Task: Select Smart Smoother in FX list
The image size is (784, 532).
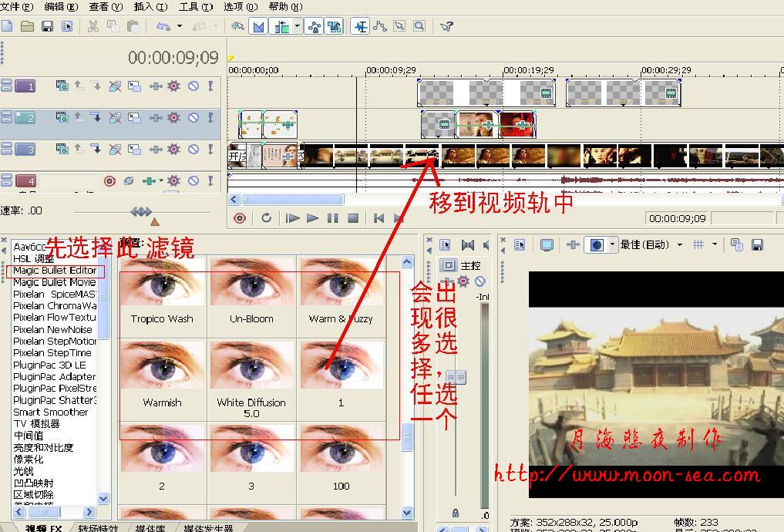Action: pyautogui.click(x=51, y=412)
